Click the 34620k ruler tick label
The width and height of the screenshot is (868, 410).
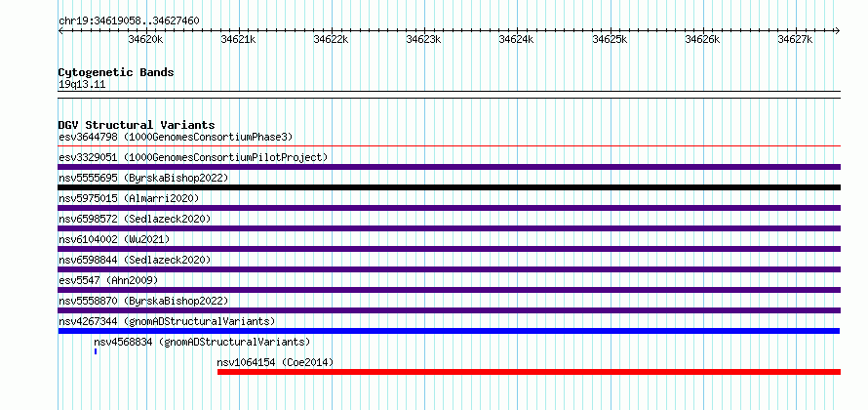(x=145, y=39)
